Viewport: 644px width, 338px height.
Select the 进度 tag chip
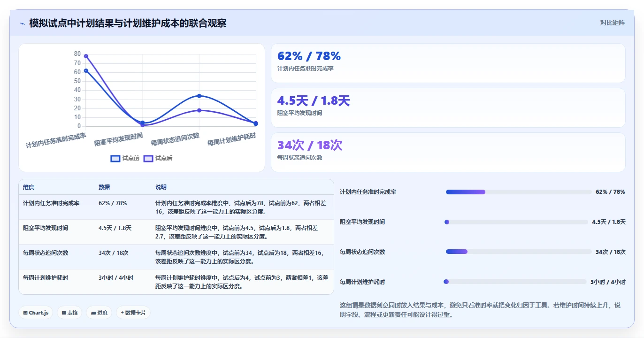(99, 313)
